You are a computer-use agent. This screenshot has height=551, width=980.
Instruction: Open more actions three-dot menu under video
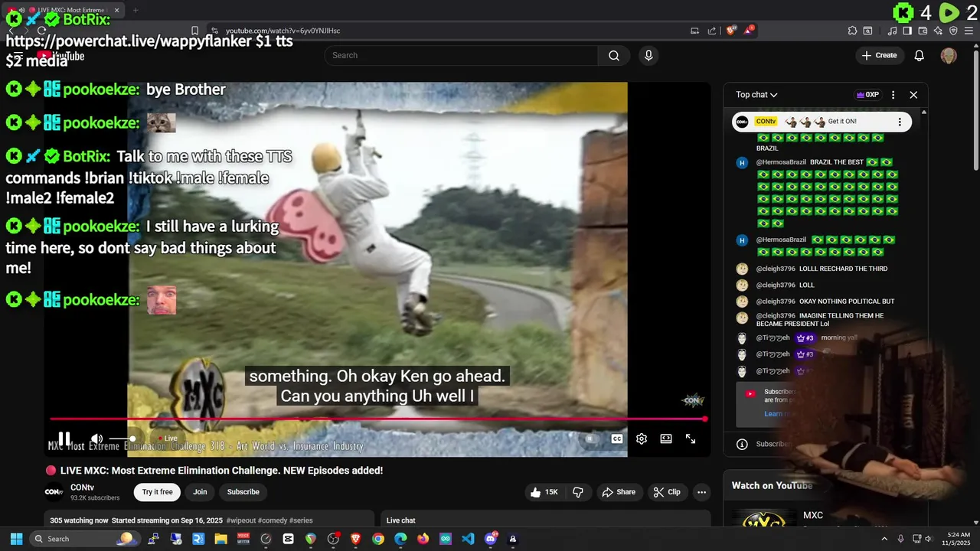[x=701, y=492]
